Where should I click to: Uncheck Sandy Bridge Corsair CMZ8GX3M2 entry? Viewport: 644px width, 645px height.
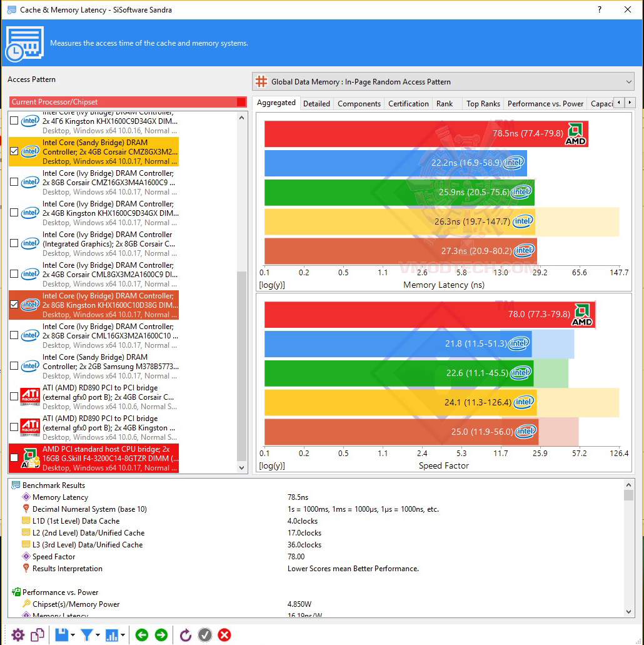click(x=14, y=151)
